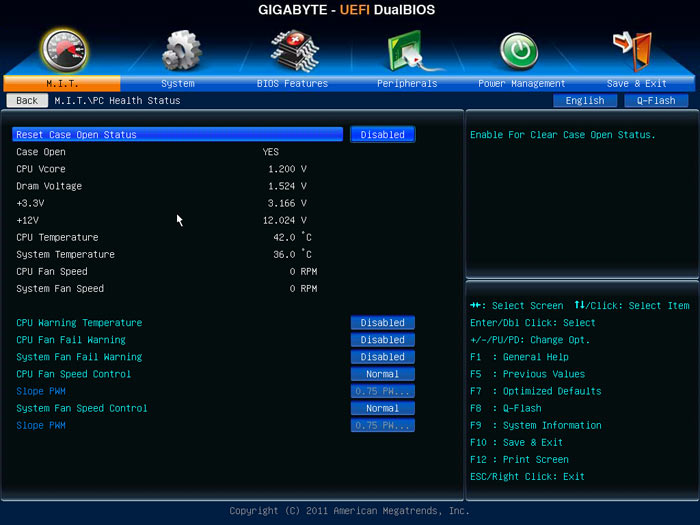The image size is (700, 525).
Task: Click the CPU Vcore 1.200 V reading
Action: (287, 169)
